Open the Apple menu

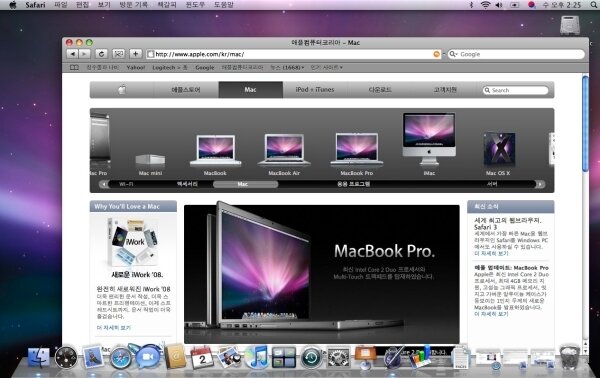pos(12,5)
